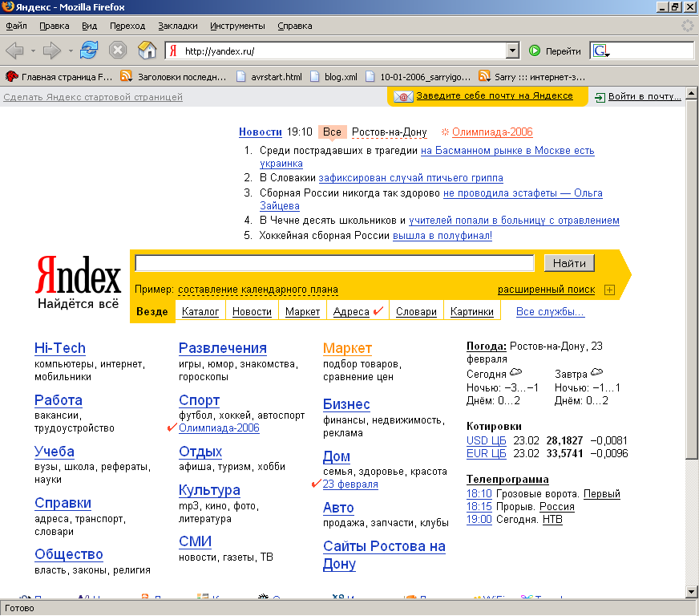Click the Stop loading icon
Image resolution: width=699 pixels, height=616 pixels.
[x=118, y=50]
